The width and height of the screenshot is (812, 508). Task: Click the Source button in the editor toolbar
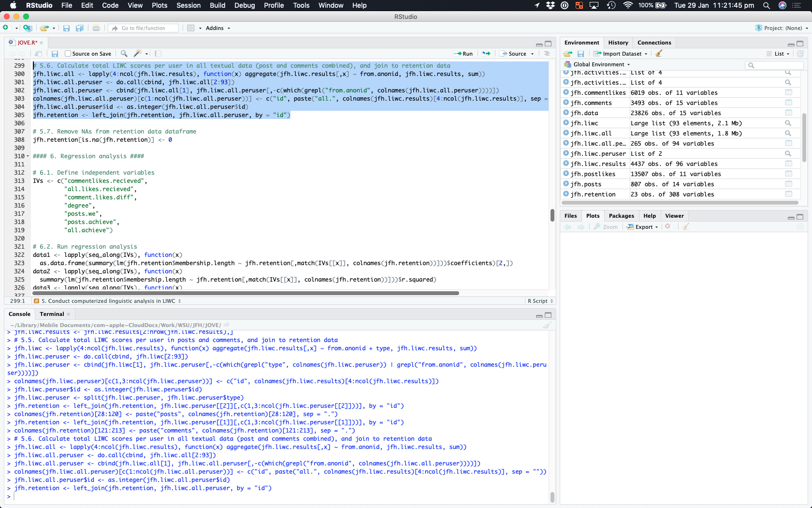[x=514, y=54]
